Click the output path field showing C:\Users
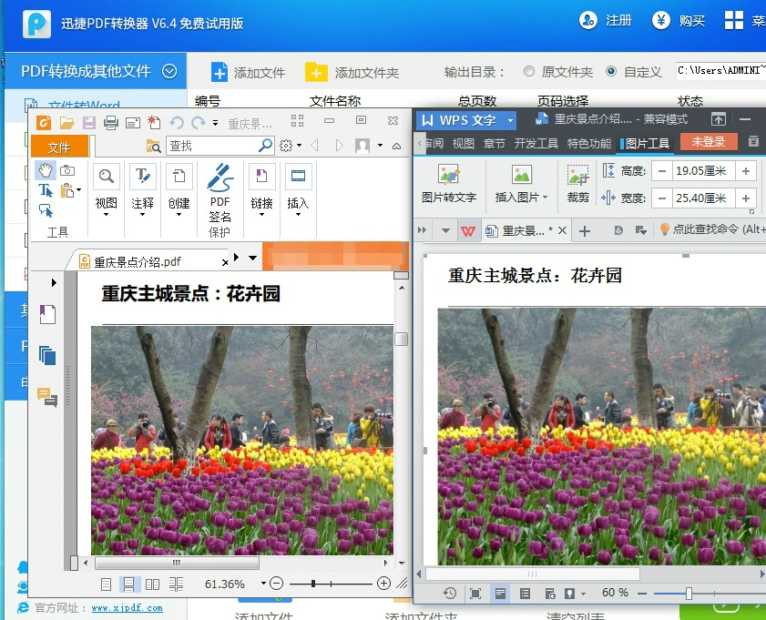 (x=721, y=71)
